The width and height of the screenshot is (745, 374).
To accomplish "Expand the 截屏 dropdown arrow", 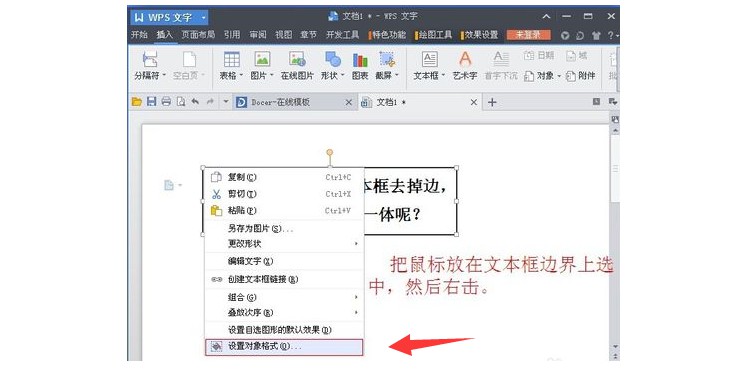I will 397,76.
